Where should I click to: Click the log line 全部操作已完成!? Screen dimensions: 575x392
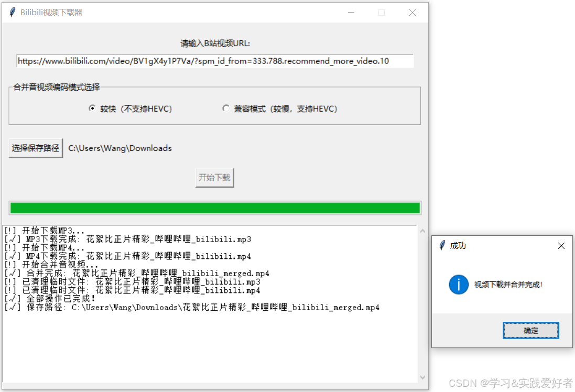point(49,299)
